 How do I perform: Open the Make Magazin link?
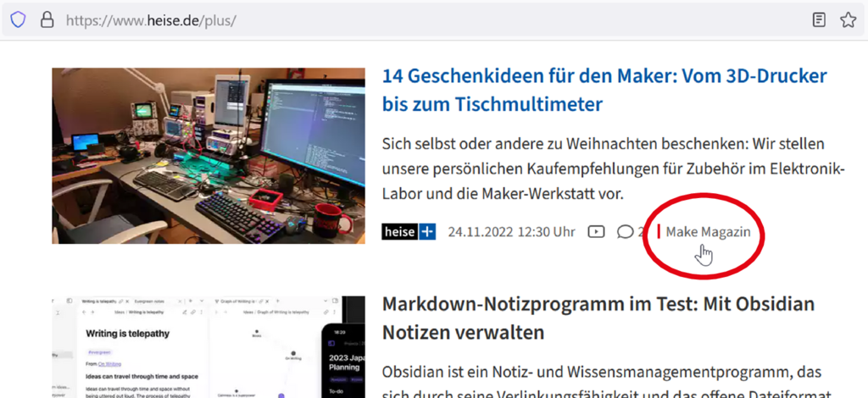point(708,232)
